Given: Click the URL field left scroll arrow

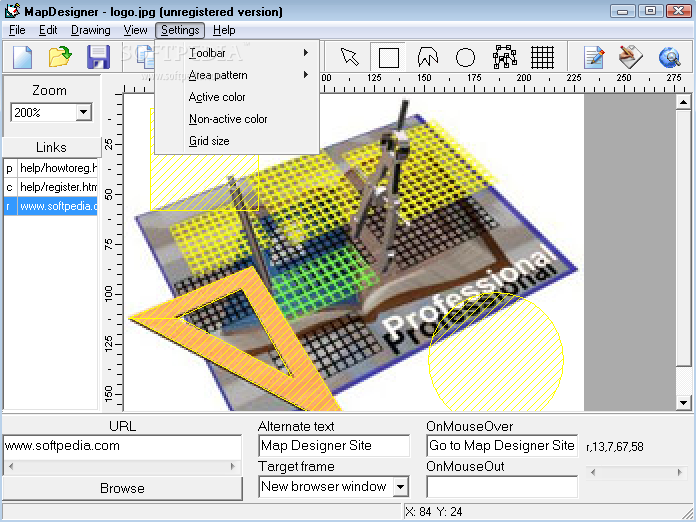Looking at the screenshot, I should (11, 467).
